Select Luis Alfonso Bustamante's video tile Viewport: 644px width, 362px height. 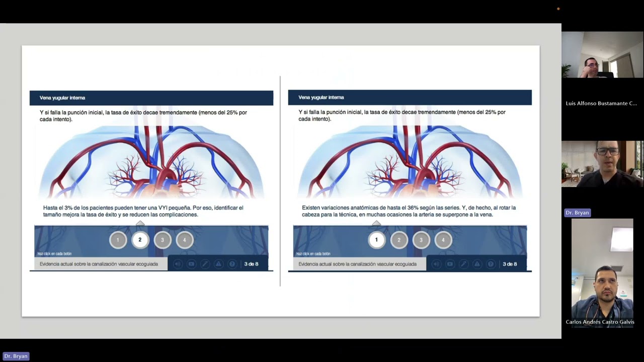(x=602, y=55)
